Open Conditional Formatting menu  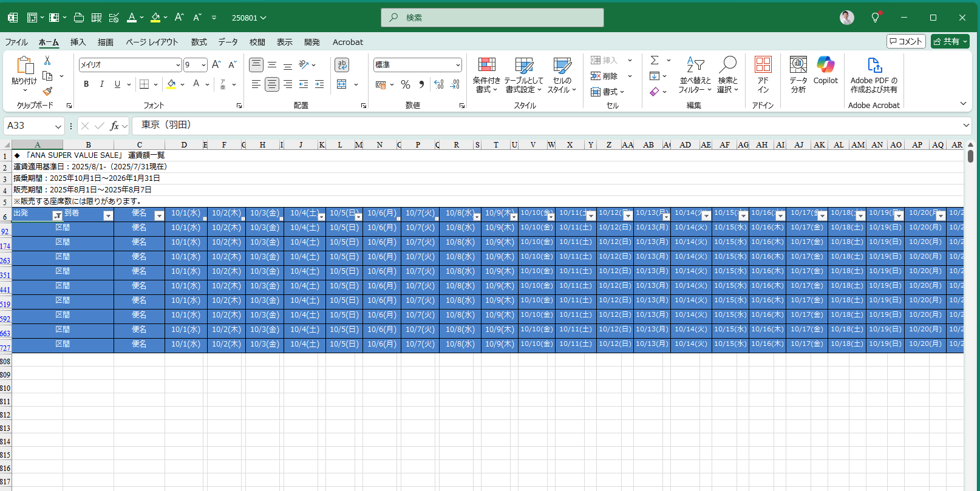[486, 76]
